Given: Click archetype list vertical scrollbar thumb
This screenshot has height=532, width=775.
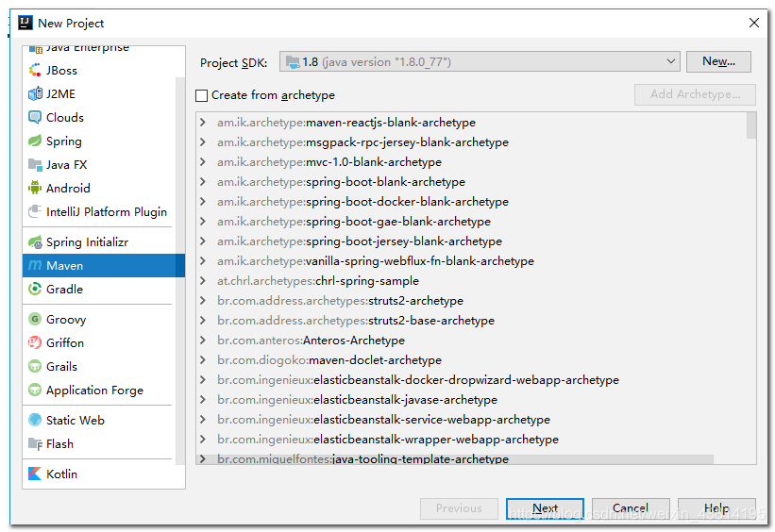Looking at the screenshot, I should 751,125.
